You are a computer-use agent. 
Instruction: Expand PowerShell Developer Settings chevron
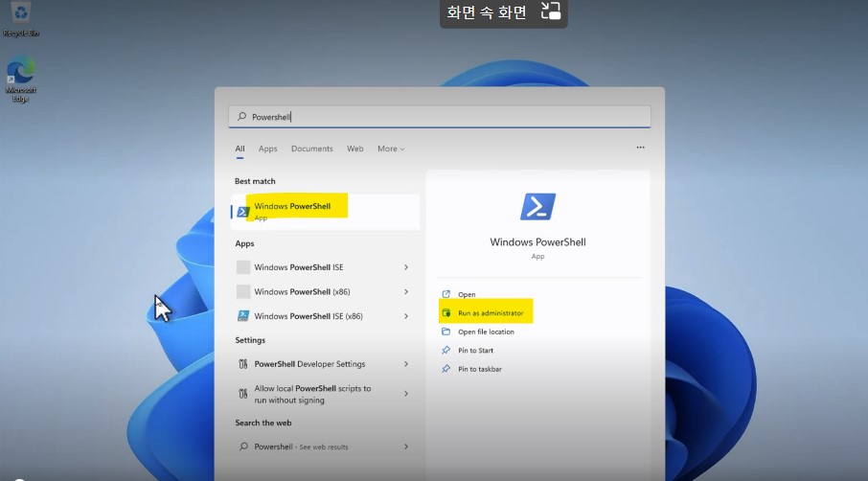[406, 364]
